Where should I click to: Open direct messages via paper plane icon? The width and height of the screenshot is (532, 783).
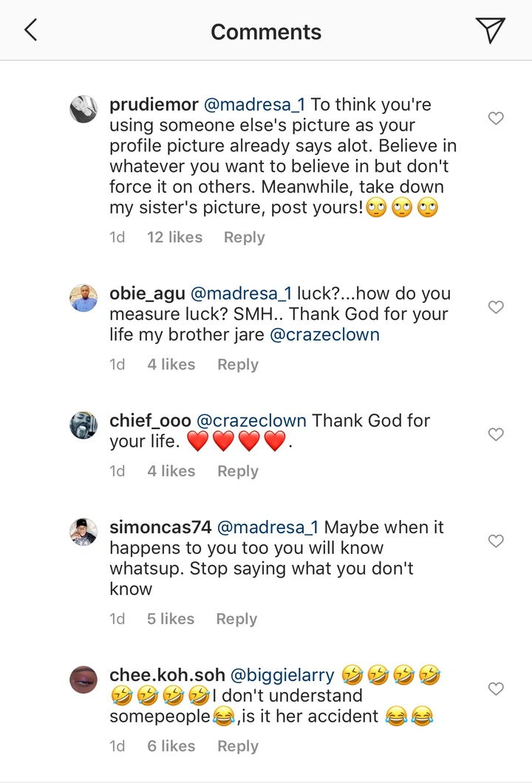point(490,30)
